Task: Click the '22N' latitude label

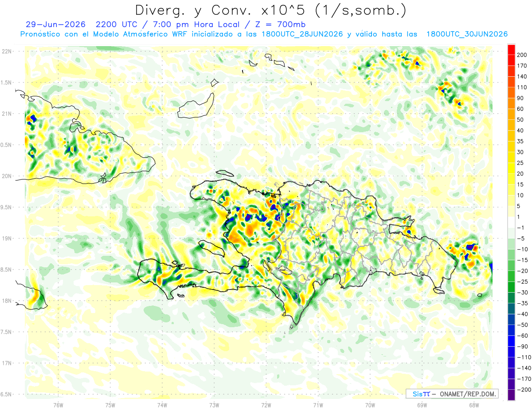Action: (6, 51)
